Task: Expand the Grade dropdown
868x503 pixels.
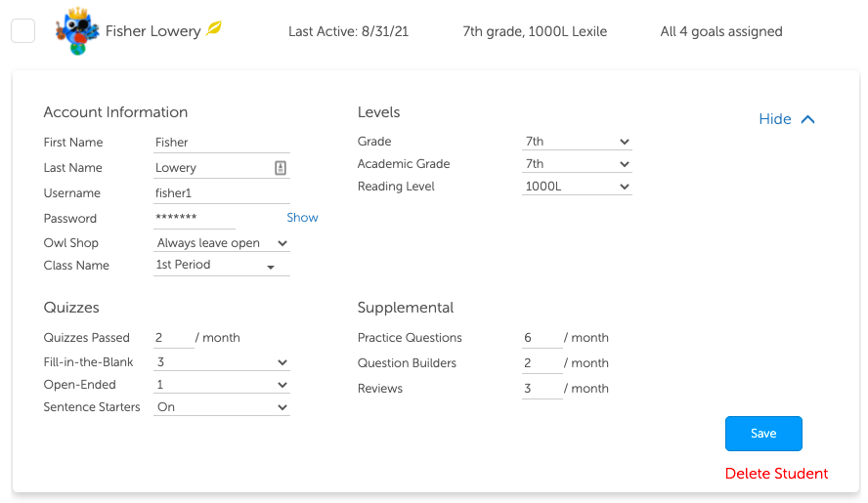Action: point(577,142)
